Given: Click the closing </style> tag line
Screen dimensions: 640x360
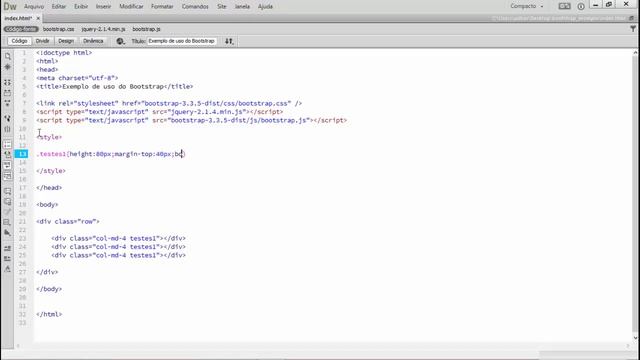Looking at the screenshot, I should [x=51, y=171].
